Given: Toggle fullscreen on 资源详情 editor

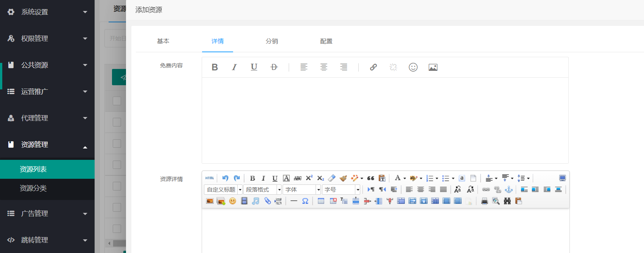Looking at the screenshot, I should 563,178.
